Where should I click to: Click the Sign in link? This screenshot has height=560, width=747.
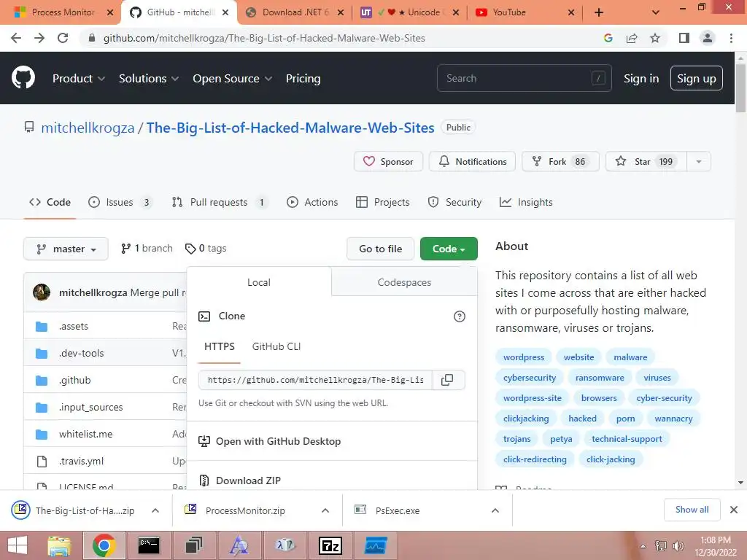[641, 79]
